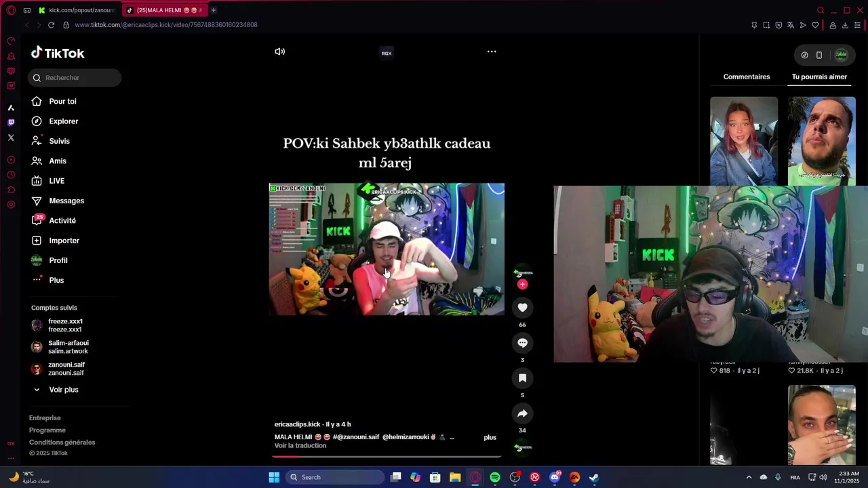Open the browser downloads icon

pos(845,25)
